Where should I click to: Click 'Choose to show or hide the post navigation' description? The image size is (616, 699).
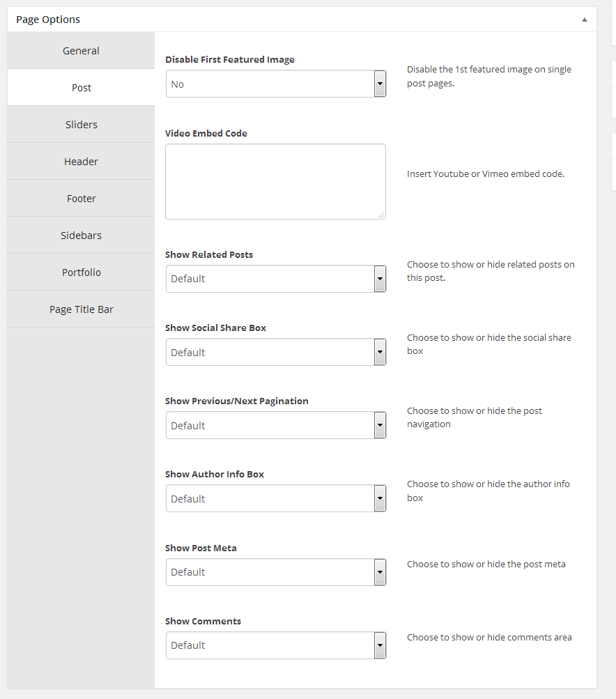475,417
